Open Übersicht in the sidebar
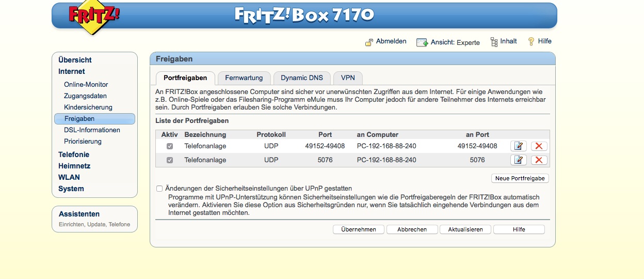Image resolution: width=644 pixels, height=279 pixels. pos(75,60)
